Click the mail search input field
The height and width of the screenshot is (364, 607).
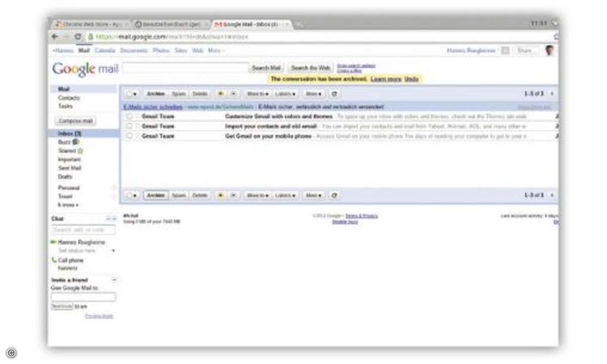186,68
